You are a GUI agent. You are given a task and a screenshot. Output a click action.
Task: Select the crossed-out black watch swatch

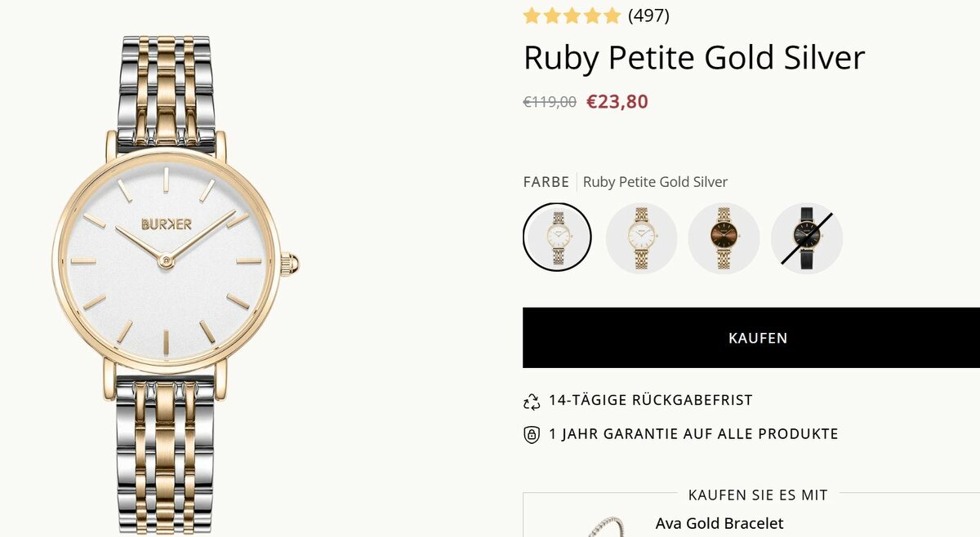(x=806, y=237)
